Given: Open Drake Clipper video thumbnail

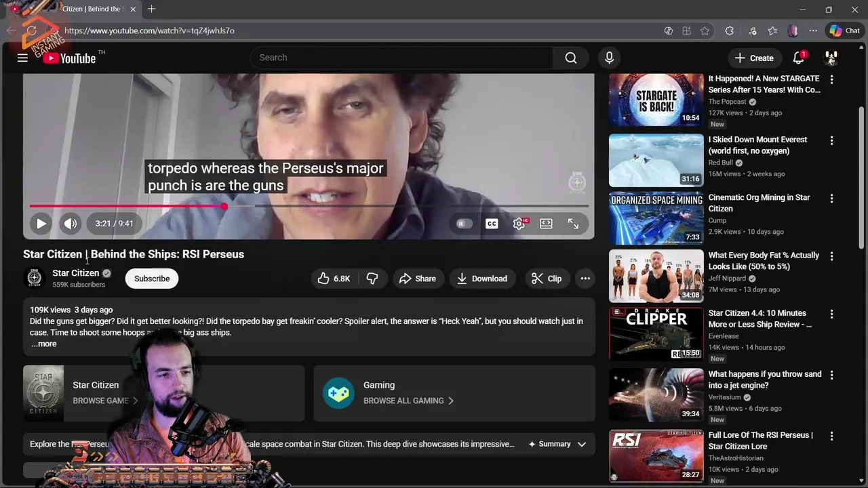Looking at the screenshot, I should [x=656, y=334].
